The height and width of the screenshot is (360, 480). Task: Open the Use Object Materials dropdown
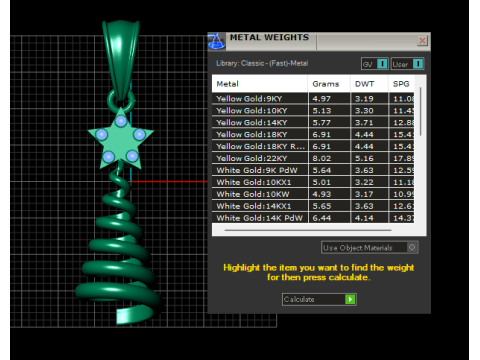[370, 248]
